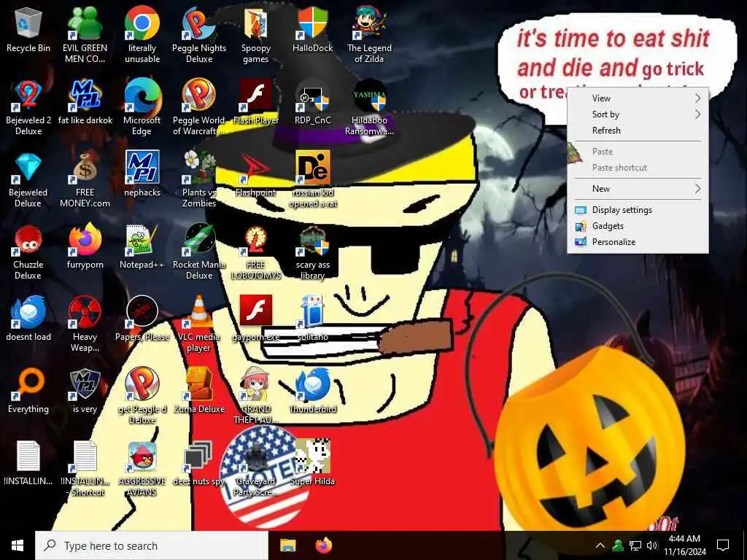747x560 pixels.
Task: Choose Refresh from the context menu
Action: [638, 131]
